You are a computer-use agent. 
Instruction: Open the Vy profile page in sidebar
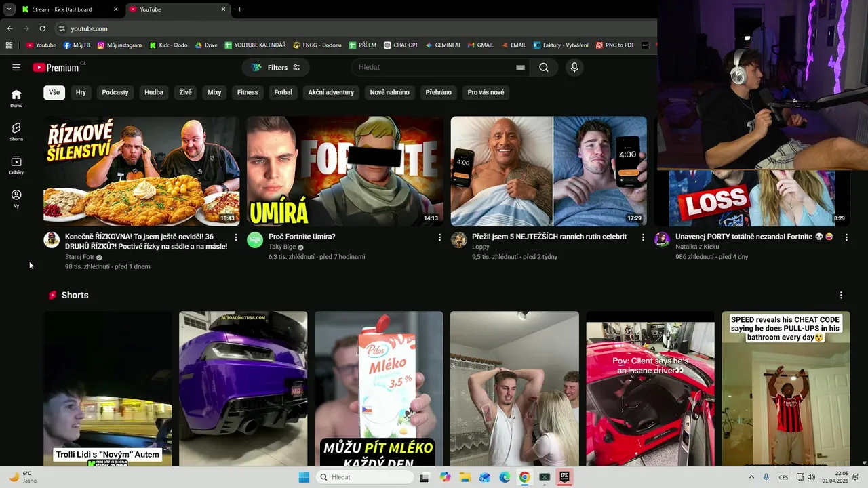tap(16, 199)
